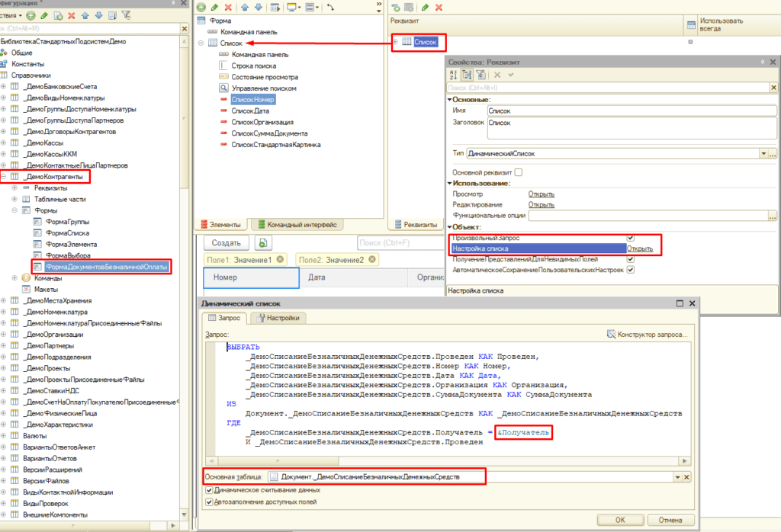Image resolution: width=781 pixels, height=532 pixels.
Task: Click the filter icon in configuration toolbar
Action: pos(126,15)
